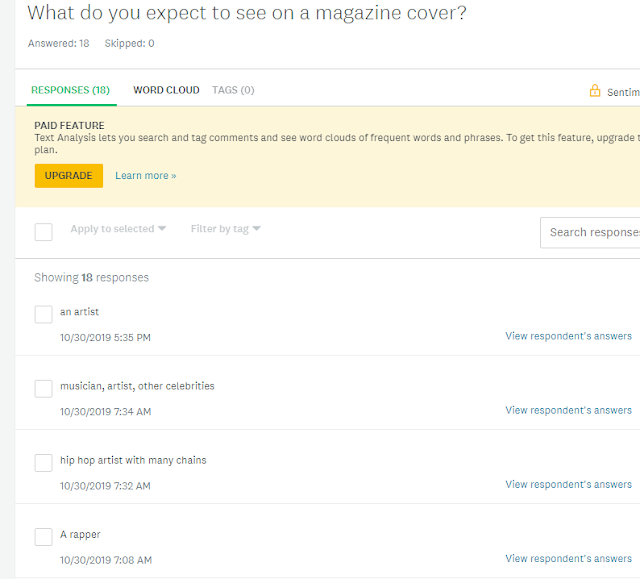View respondent's answers for 'A rapper'
The image size is (640, 579).
pos(569,559)
